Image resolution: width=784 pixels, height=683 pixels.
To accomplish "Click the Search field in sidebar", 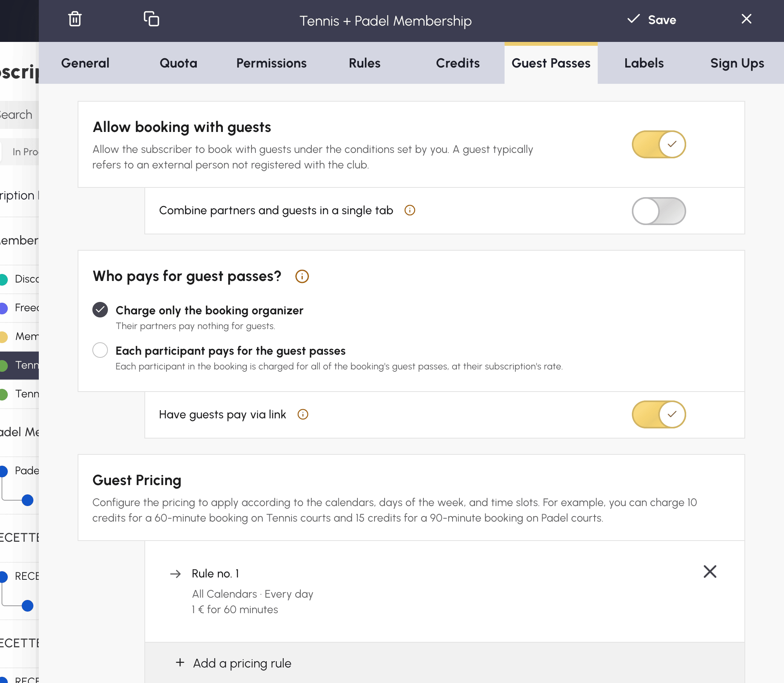I will coord(19,115).
